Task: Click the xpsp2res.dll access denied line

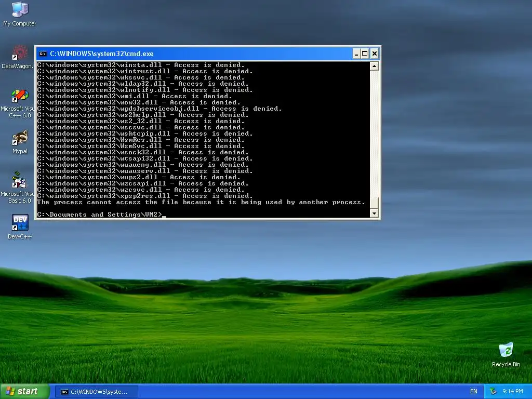Action: [145, 196]
